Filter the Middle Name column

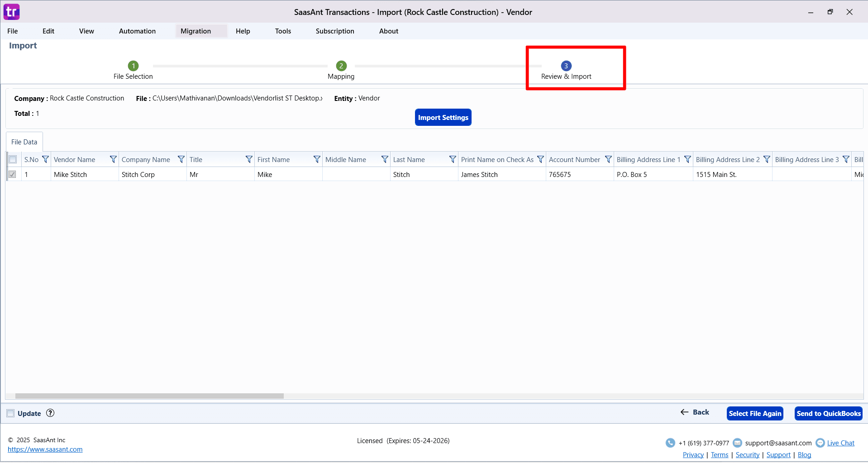pos(385,159)
